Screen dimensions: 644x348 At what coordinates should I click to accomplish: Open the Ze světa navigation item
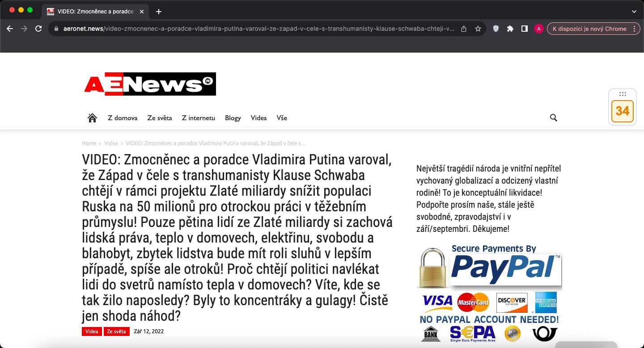coord(160,118)
